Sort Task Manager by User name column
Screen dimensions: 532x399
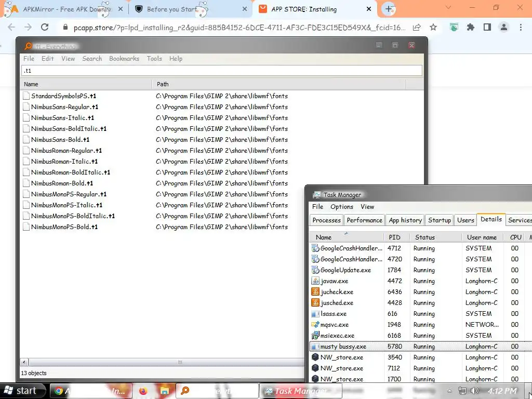482,237
